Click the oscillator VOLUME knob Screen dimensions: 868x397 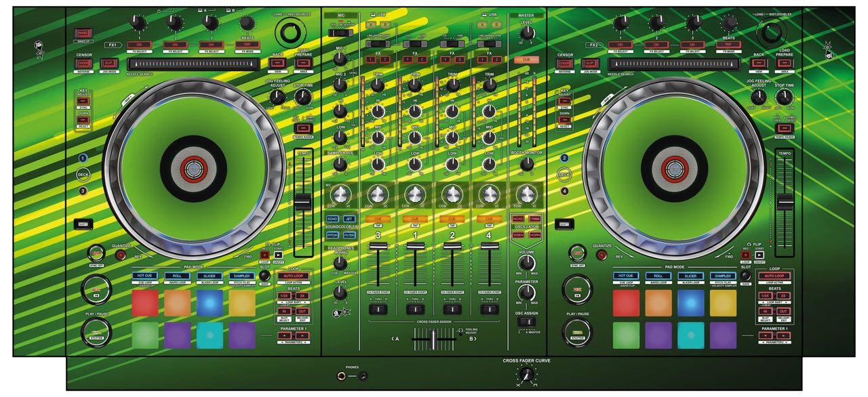[527, 262]
